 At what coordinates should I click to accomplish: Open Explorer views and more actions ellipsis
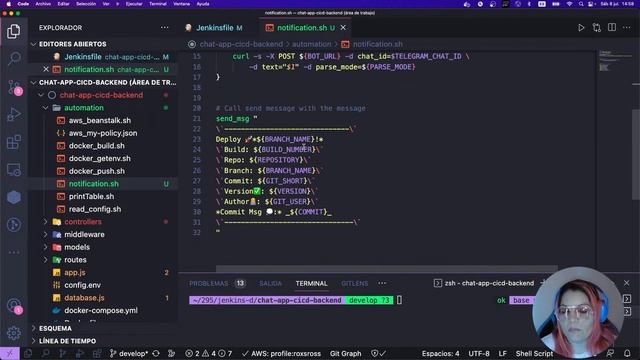(x=164, y=27)
